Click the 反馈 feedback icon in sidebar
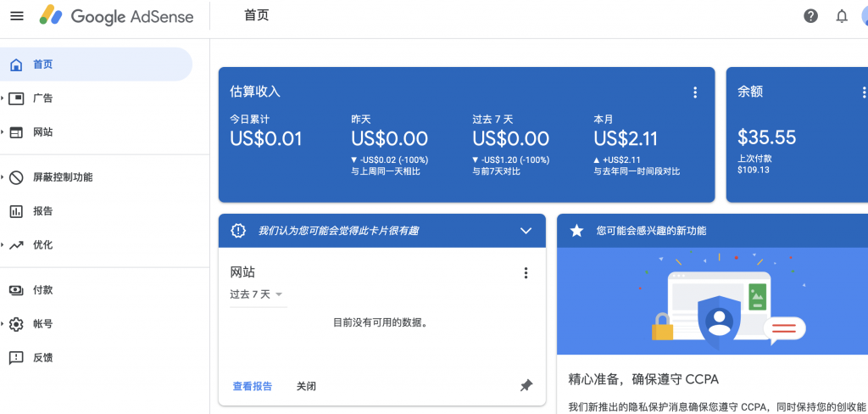The height and width of the screenshot is (414, 868). coord(16,358)
